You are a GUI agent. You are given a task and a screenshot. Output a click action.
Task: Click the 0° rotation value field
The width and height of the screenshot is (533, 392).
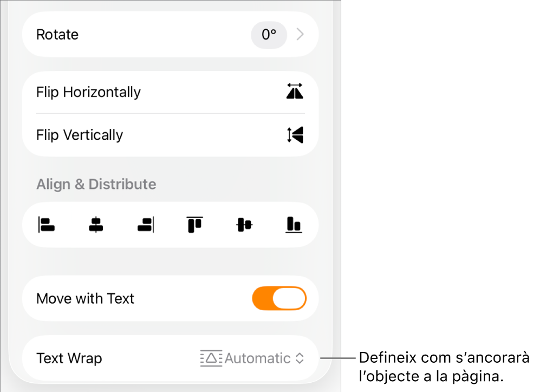pyautogui.click(x=269, y=34)
